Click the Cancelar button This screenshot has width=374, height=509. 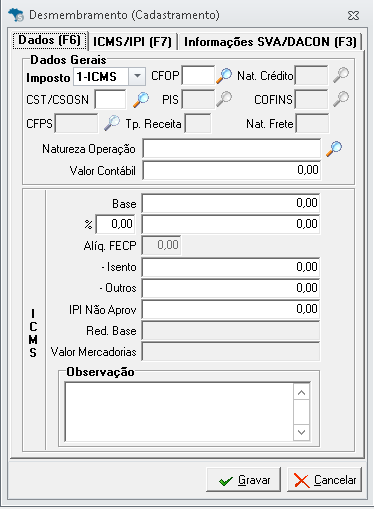click(324, 480)
